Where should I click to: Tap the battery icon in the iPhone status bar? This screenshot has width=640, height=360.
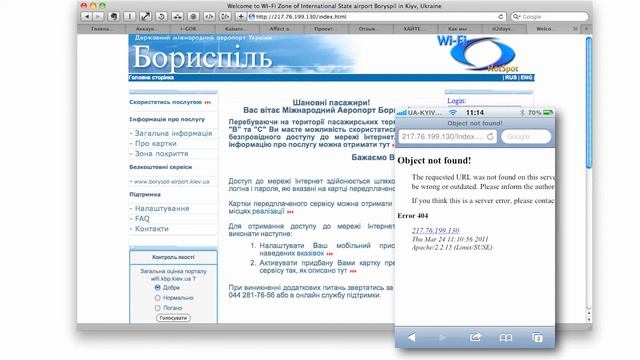click(548, 112)
